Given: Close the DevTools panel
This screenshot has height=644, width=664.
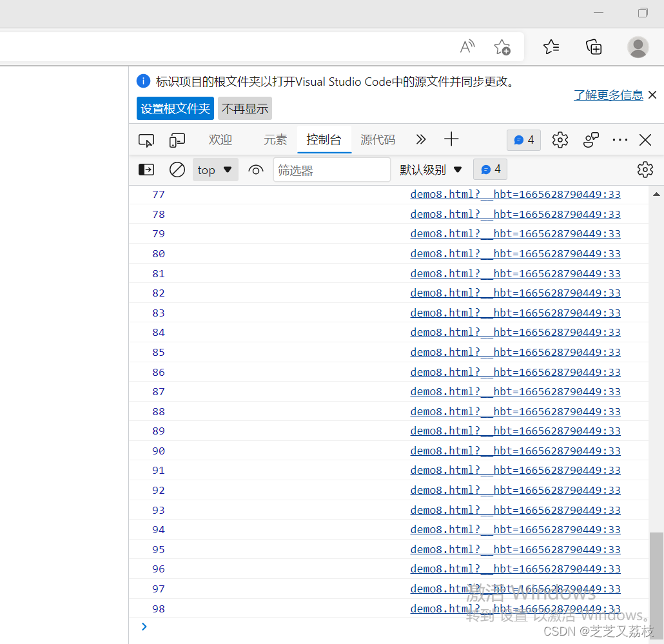Looking at the screenshot, I should pos(645,140).
